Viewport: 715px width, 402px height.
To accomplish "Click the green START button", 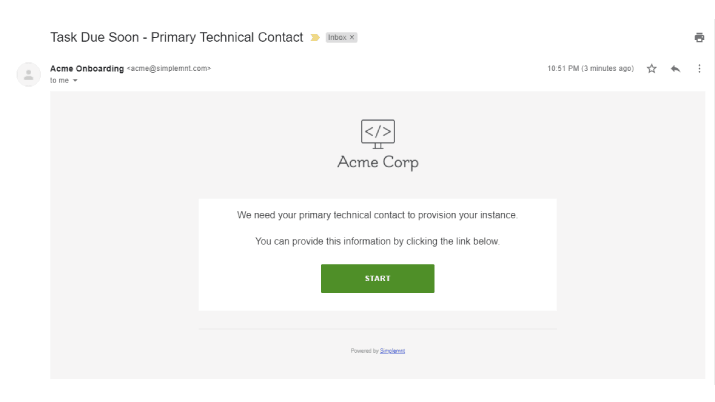I will (x=378, y=278).
